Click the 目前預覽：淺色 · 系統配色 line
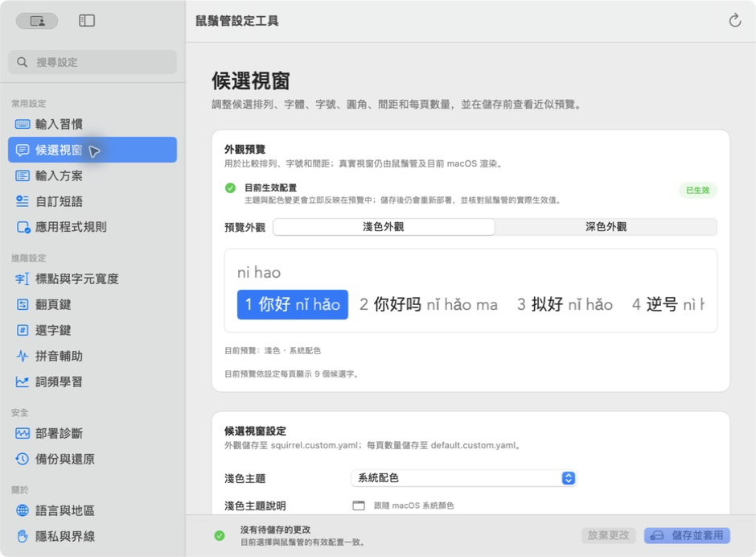756x557 pixels. click(x=273, y=350)
